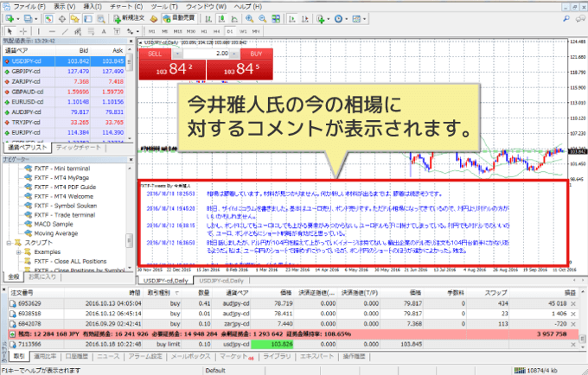588x375 pixels.
Task: Collapse the スクリプト tree node
Action: [x=9, y=243]
